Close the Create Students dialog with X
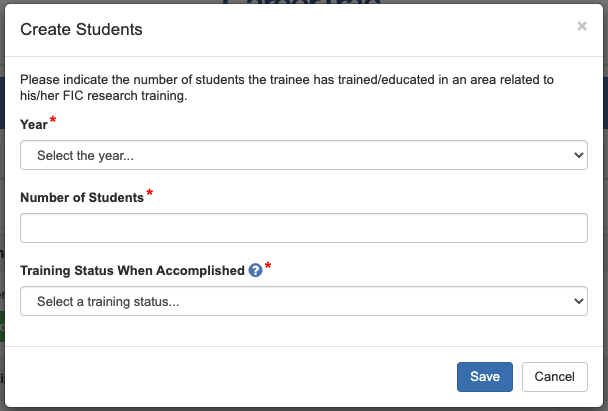 click(582, 27)
